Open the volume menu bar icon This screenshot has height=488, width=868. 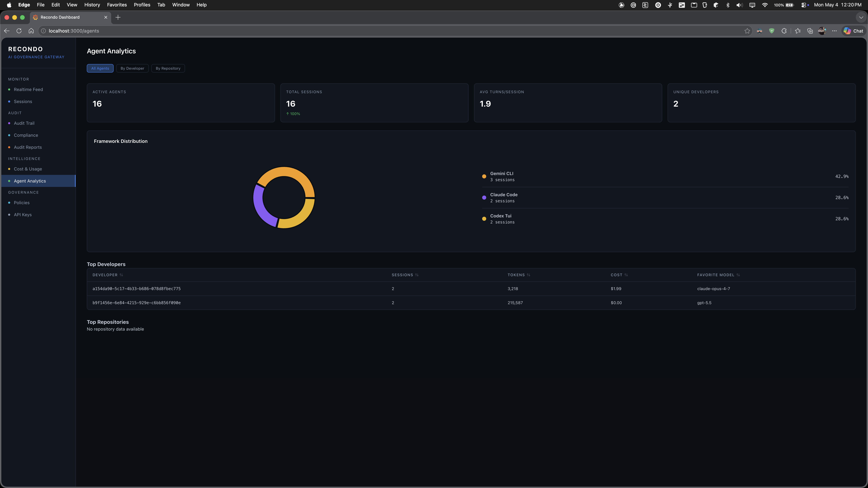739,5
